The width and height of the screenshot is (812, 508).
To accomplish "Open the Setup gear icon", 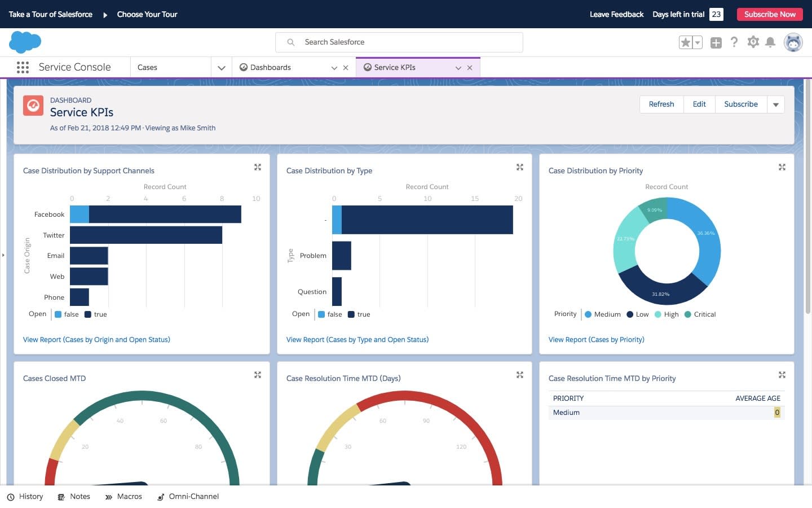I will click(753, 42).
